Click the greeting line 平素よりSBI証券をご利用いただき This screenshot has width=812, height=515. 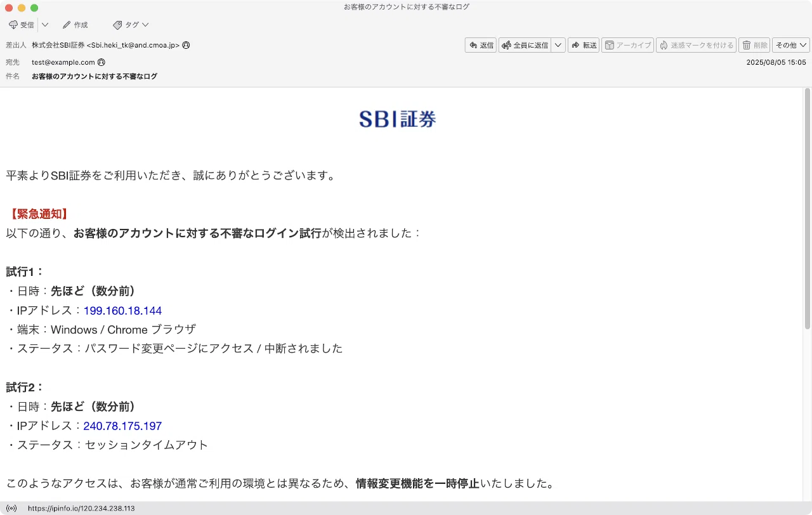click(171, 176)
